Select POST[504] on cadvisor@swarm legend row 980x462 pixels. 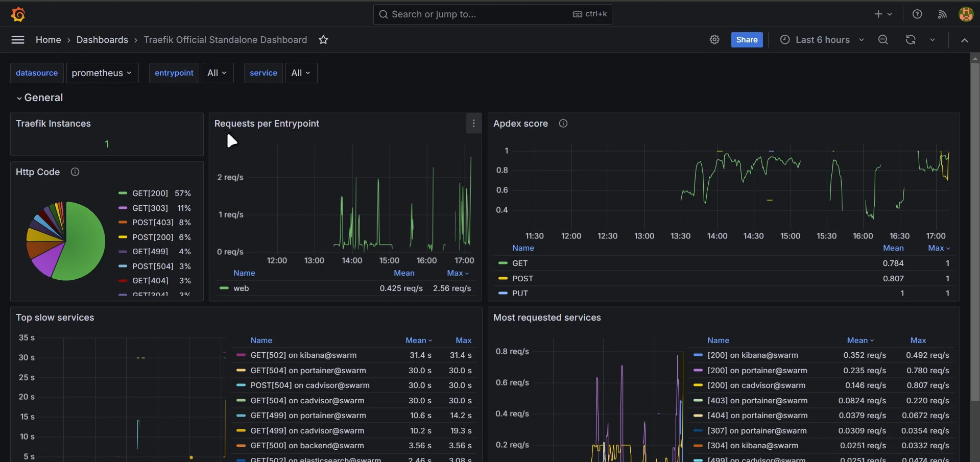354,385
